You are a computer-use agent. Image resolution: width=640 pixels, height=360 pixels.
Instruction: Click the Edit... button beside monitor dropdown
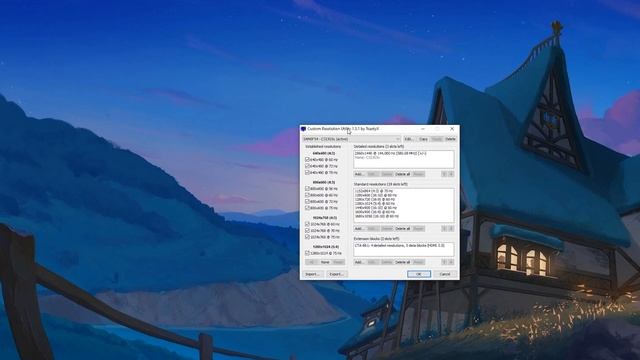click(x=409, y=139)
